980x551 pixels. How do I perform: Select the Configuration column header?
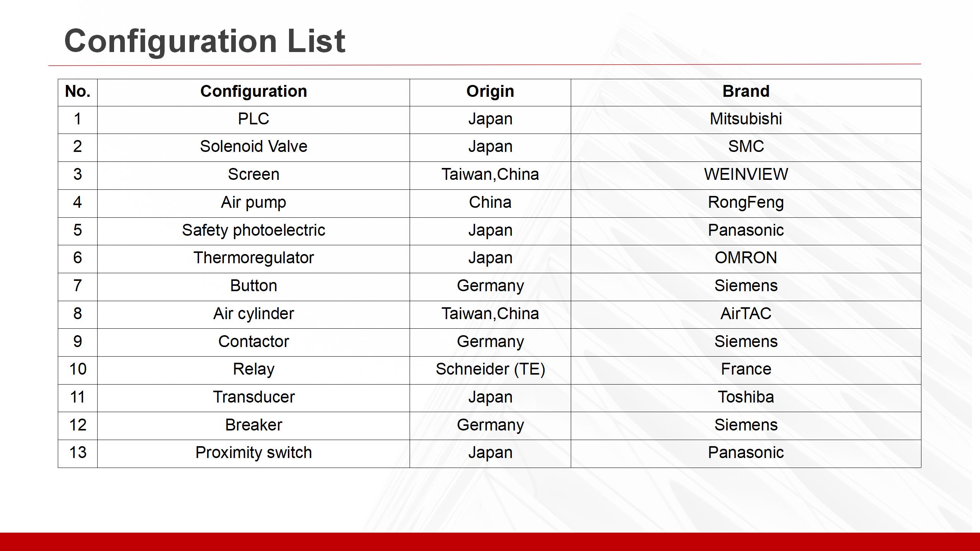(x=253, y=91)
